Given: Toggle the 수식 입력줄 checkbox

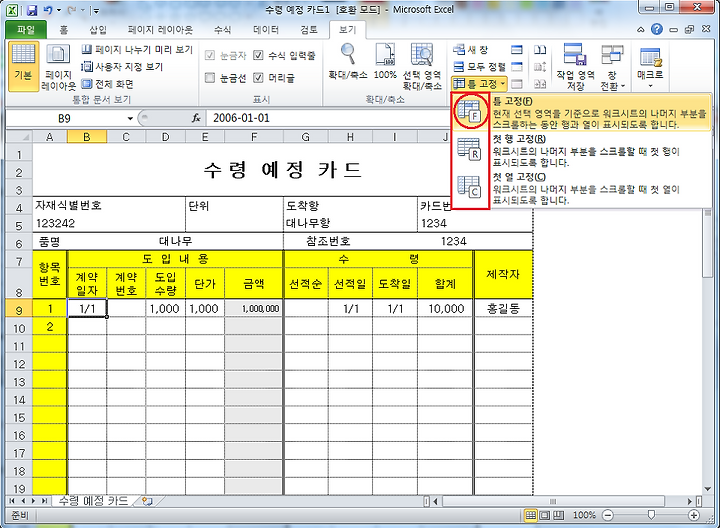Looking at the screenshot, I should [x=259, y=55].
